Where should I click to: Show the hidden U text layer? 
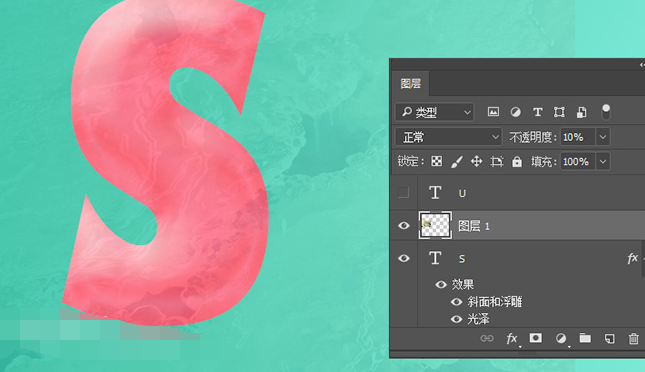pos(404,193)
